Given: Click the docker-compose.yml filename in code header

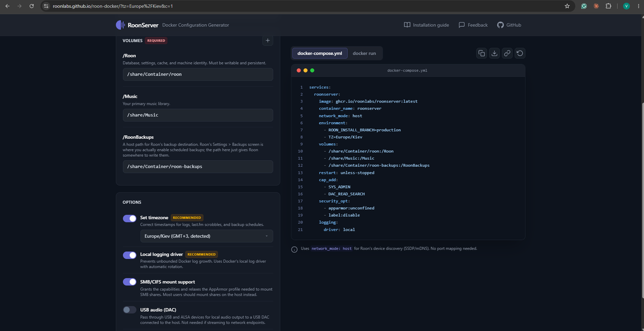Looking at the screenshot, I should click(x=407, y=70).
